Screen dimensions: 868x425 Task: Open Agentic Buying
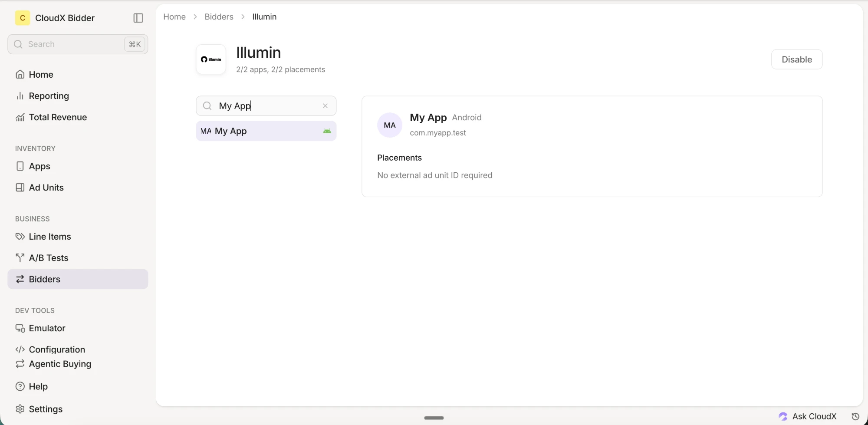pyautogui.click(x=78, y=364)
